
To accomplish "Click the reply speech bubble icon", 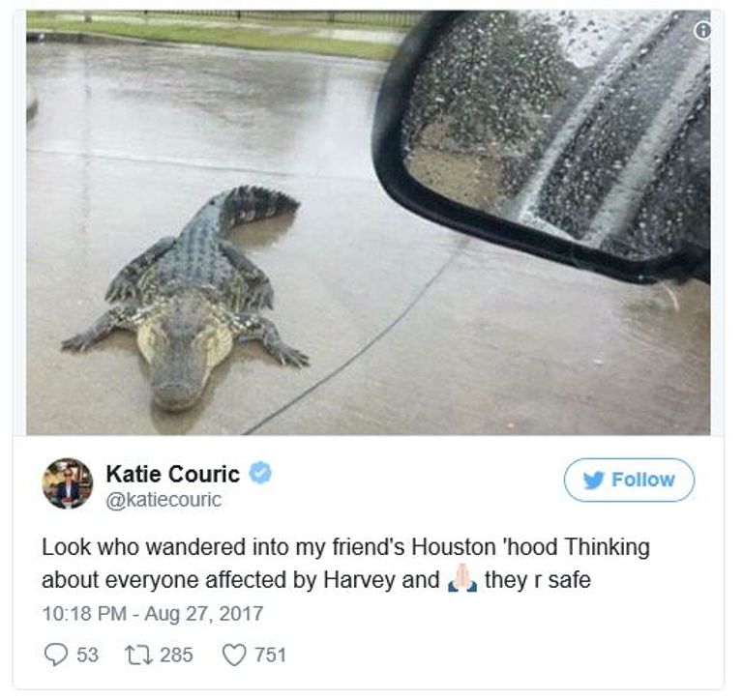I will (56, 655).
